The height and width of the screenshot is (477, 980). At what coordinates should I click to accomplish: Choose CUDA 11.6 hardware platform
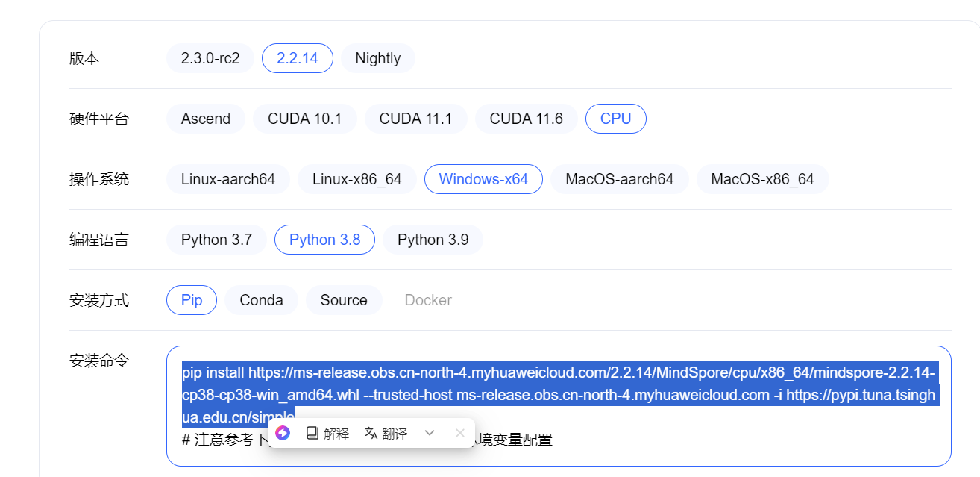(x=527, y=119)
